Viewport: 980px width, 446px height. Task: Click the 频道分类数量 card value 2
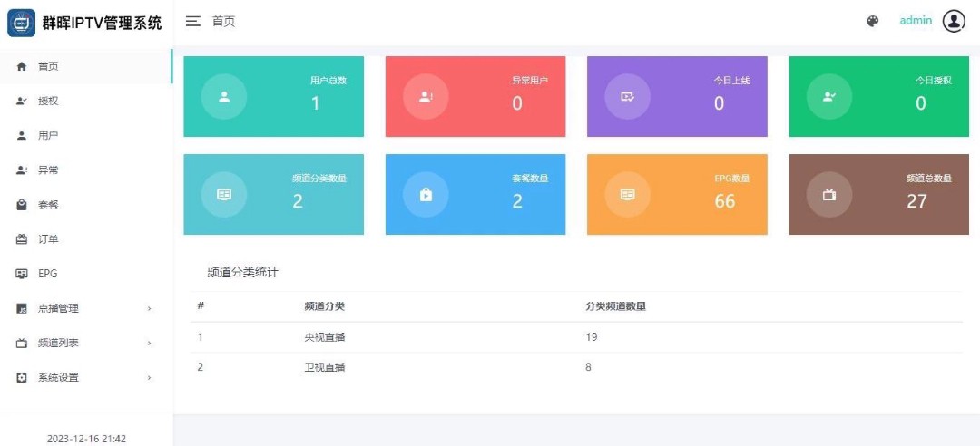pyautogui.click(x=298, y=201)
